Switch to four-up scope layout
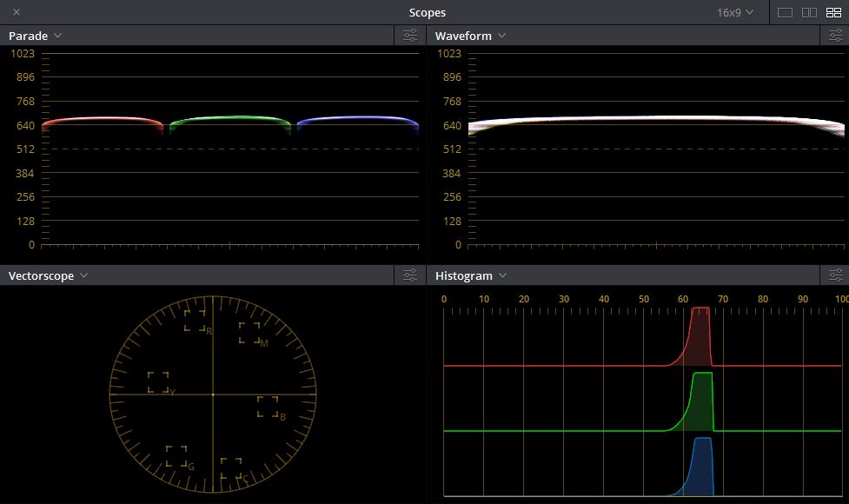The height and width of the screenshot is (504, 849). (x=833, y=12)
